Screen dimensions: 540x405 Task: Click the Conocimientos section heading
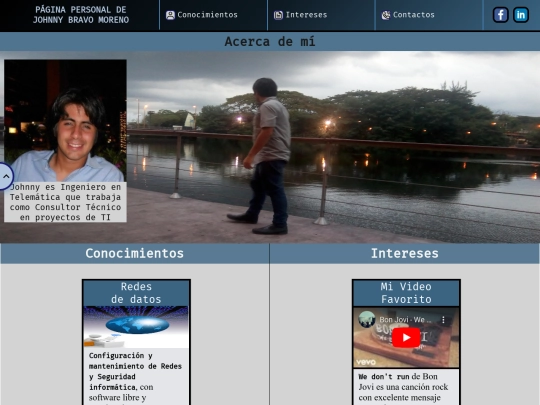coord(135,253)
